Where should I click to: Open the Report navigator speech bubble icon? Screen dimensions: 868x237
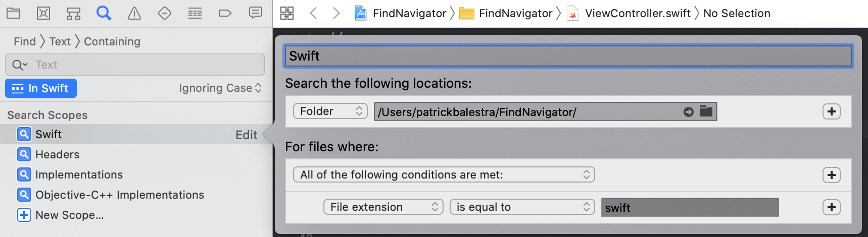point(256,13)
